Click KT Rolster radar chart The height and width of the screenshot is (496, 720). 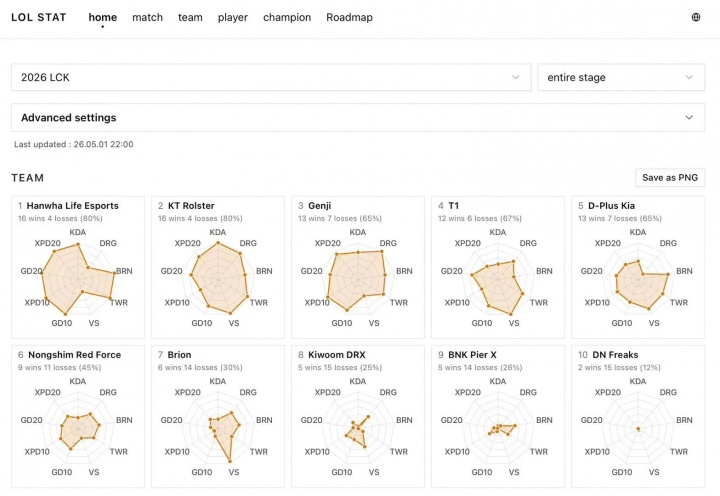pyautogui.click(x=218, y=279)
